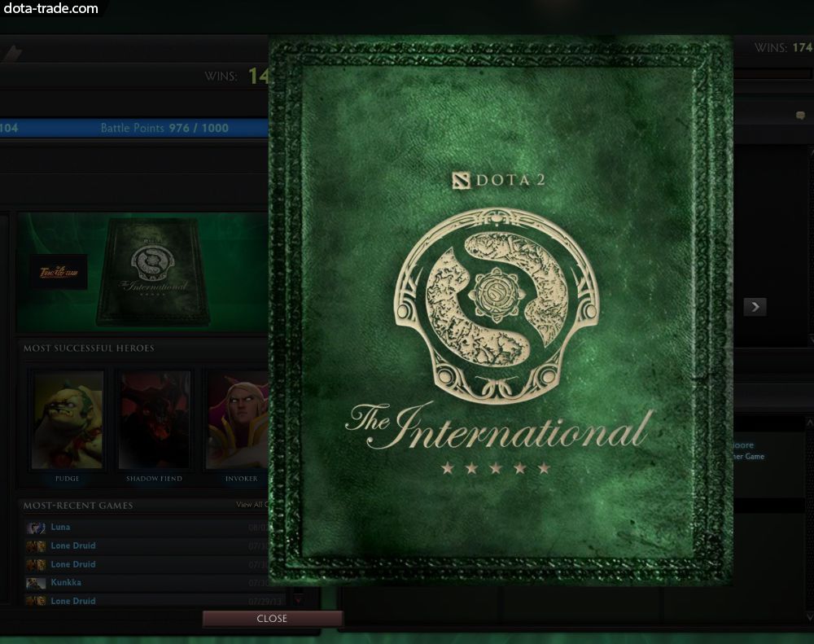
Task: Click the 'The International' title on the cover
Action: click(498, 427)
